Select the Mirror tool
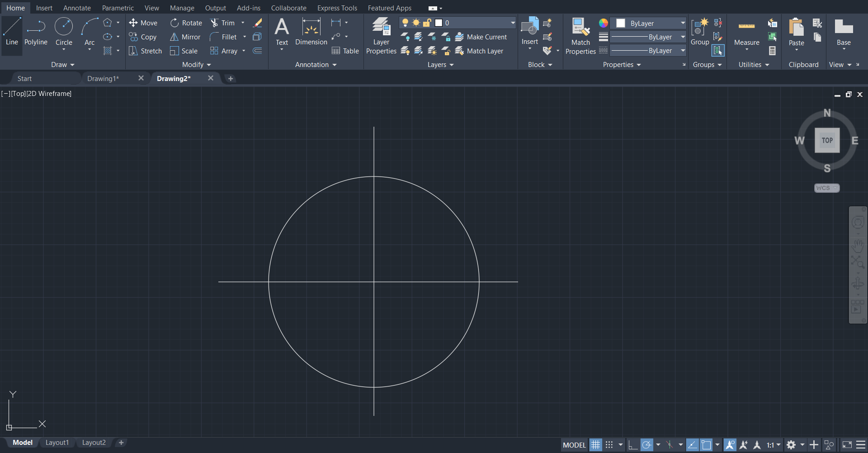This screenshot has height=453, width=868. pos(185,37)
